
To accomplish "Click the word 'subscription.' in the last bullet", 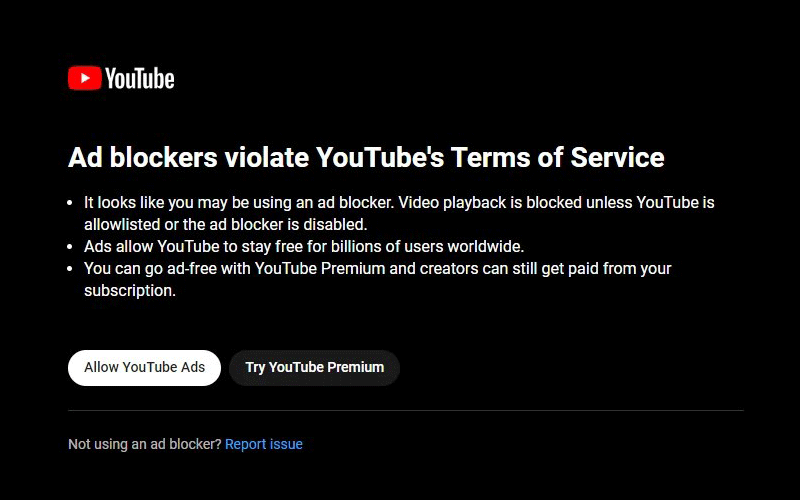I will click(x=130, y=290).
